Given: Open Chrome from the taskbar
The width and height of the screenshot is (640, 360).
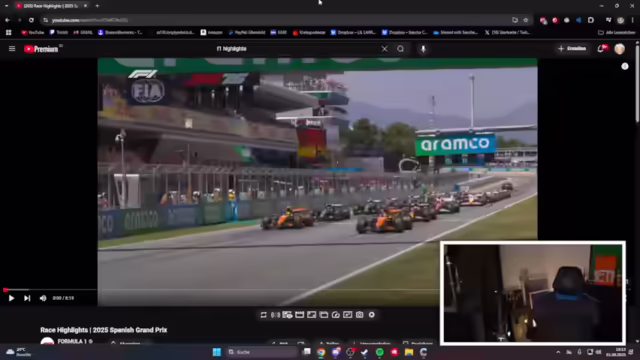Looking at the screenshot, I should (x=321, y=352).
